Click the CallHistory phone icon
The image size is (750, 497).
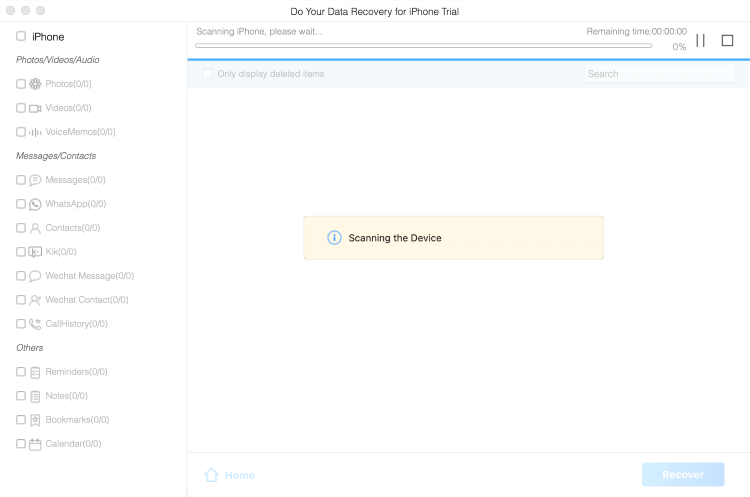click(35, 324)
